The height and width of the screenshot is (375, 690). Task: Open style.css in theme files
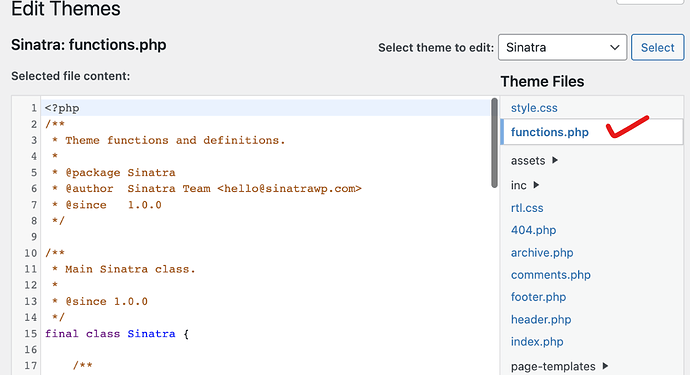(534, 108)
